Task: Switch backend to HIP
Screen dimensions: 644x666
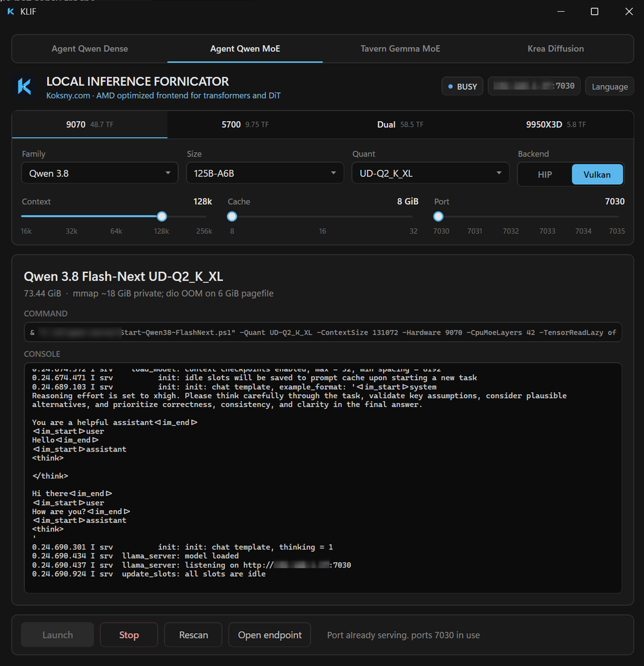Action: [545, 175]
